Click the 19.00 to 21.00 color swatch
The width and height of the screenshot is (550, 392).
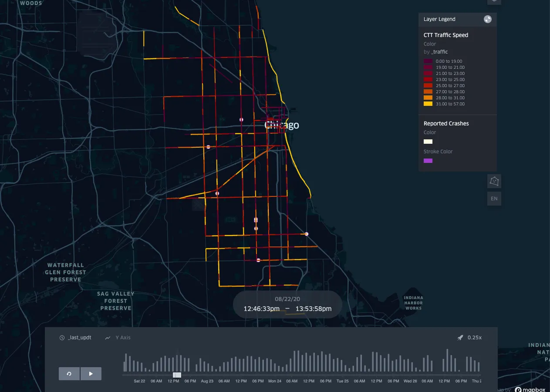pos(428,68)
